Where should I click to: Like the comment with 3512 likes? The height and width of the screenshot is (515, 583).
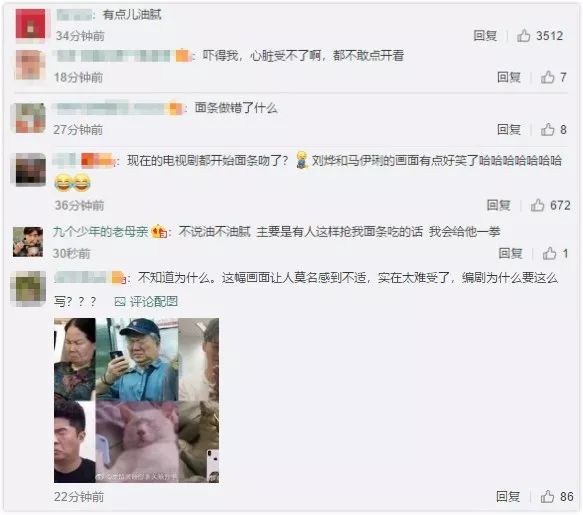pyautogui.click(x=524, y=36)
